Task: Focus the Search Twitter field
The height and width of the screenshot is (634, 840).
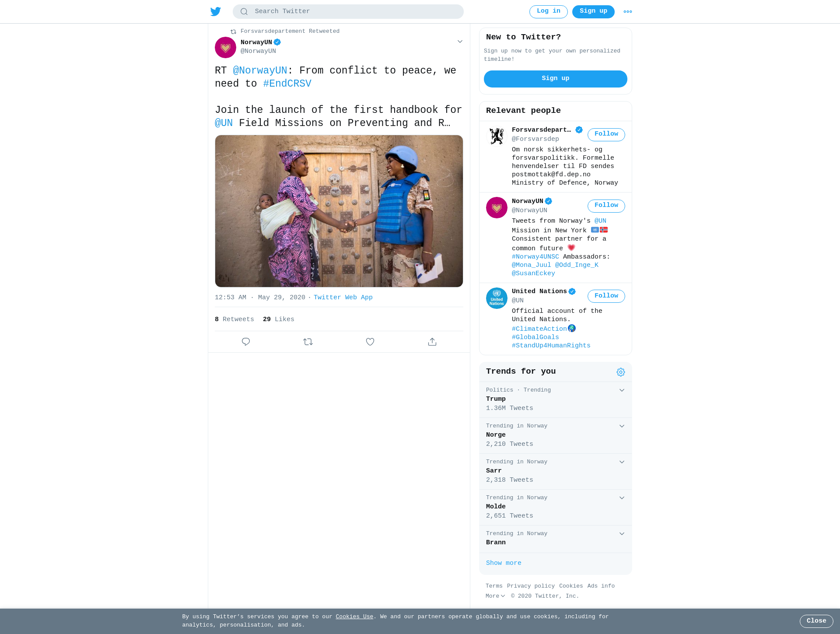Action: (348, 11)
